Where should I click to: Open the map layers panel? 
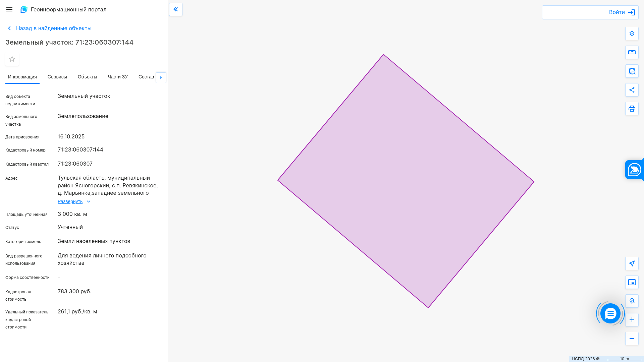pos(632,34)
